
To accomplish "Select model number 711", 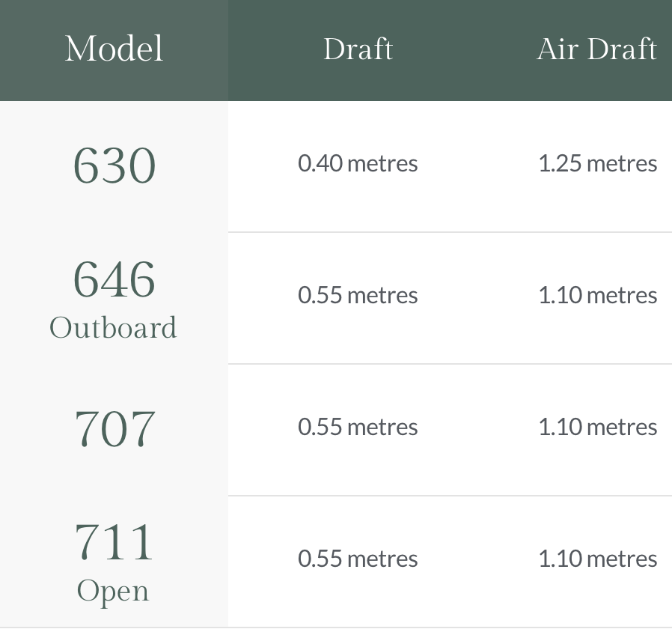I will pos(114,543).
